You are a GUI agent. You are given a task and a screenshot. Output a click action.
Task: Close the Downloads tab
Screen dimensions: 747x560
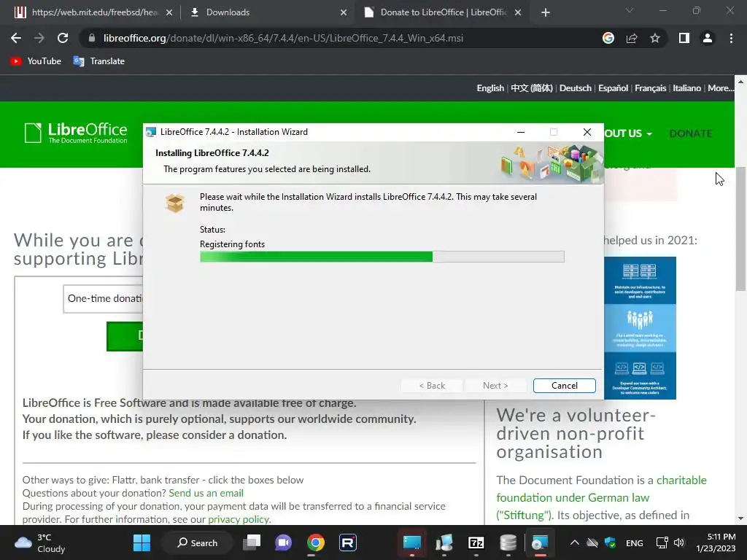(x=344, y=12)
